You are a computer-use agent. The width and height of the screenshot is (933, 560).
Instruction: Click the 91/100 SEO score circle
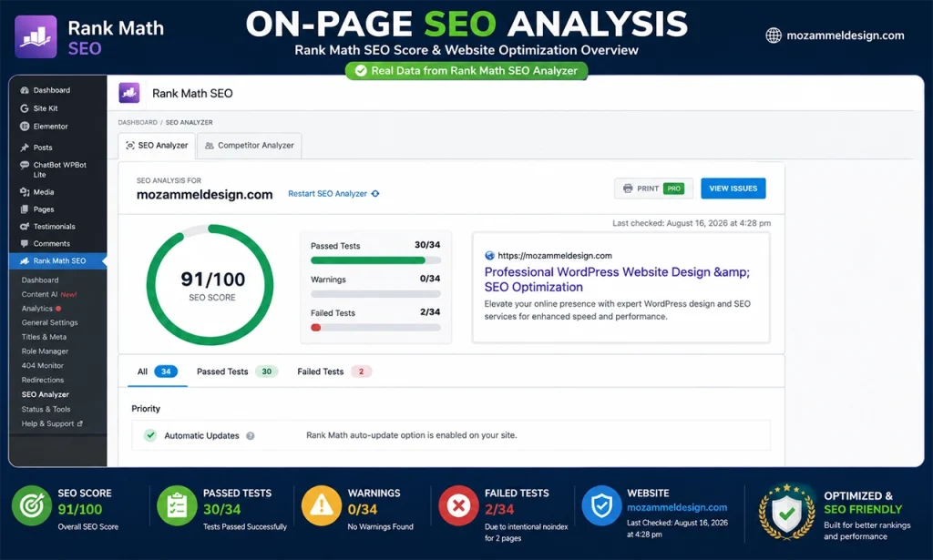click(210, 285)
